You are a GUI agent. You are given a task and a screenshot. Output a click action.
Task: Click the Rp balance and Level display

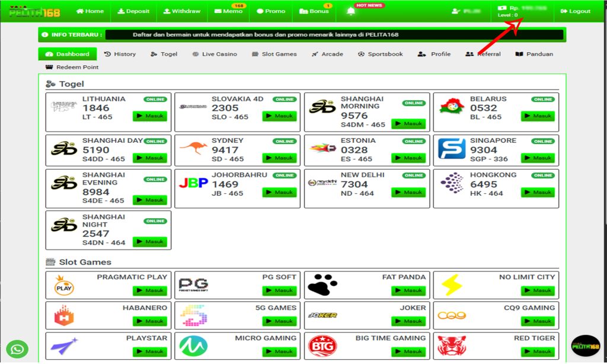click(522, 11)
